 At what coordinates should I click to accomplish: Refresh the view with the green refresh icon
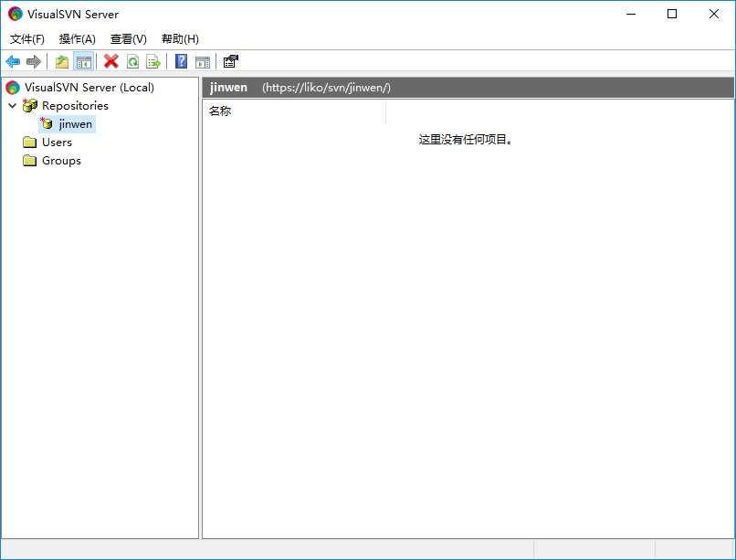pyautogui.click(x=132, y=61)
